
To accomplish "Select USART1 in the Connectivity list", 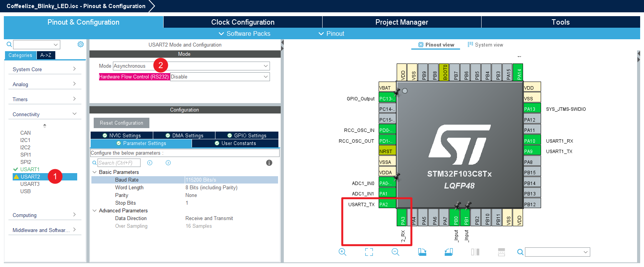I will [30, 169].
